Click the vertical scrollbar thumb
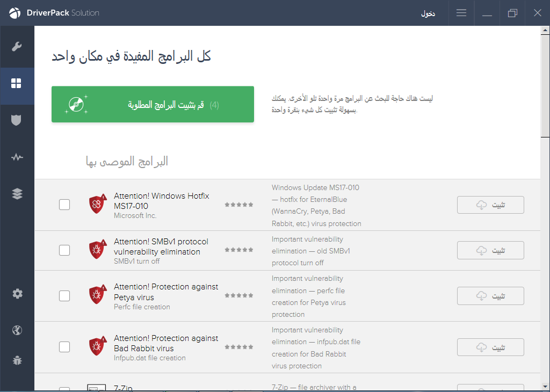The width and height of the screenshot is (550, 392). tap(545, 86)
